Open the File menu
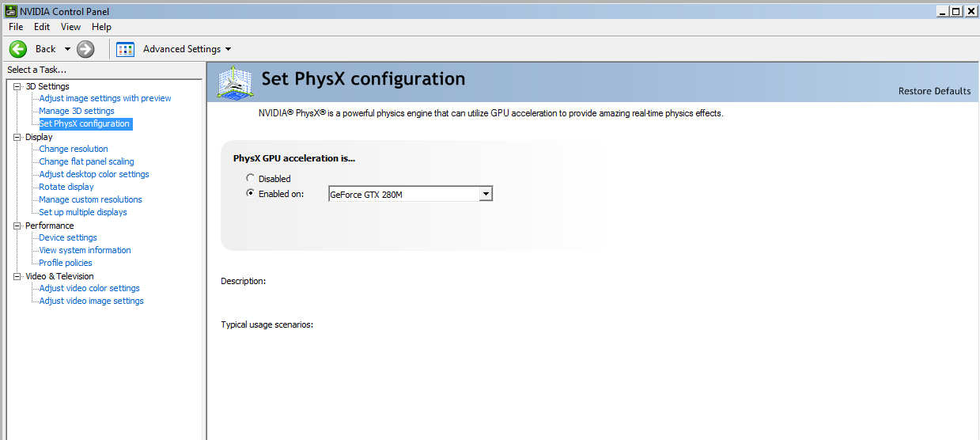Image resolution: width=980 pixels, height=440 pixels. [x=16, y=27]
